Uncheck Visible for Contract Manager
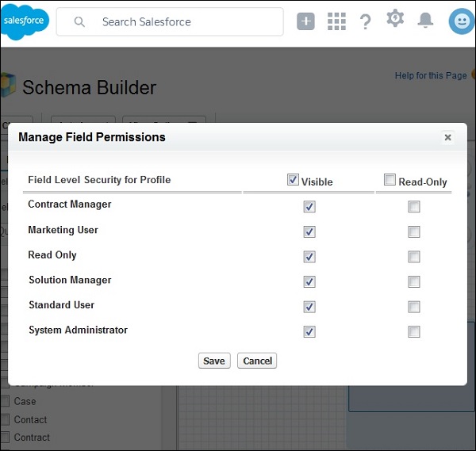The height and width of the screenshot is (451, 476). [309, 207]
